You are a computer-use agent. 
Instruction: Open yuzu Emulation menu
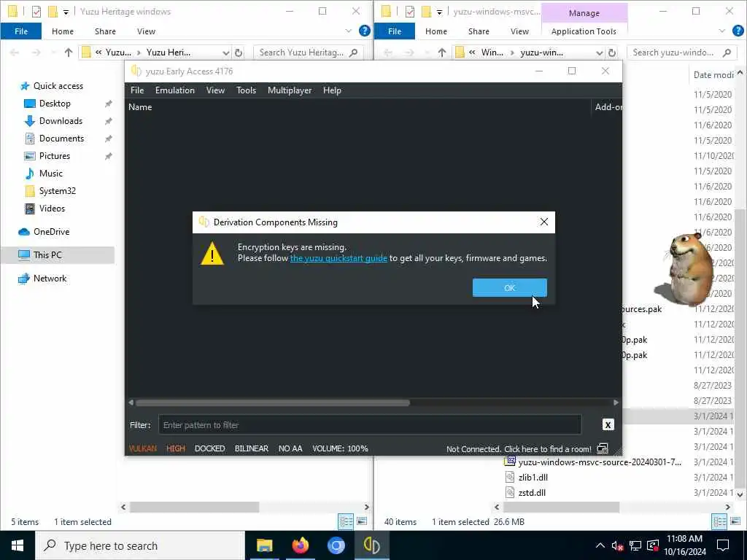pos(175,90)
